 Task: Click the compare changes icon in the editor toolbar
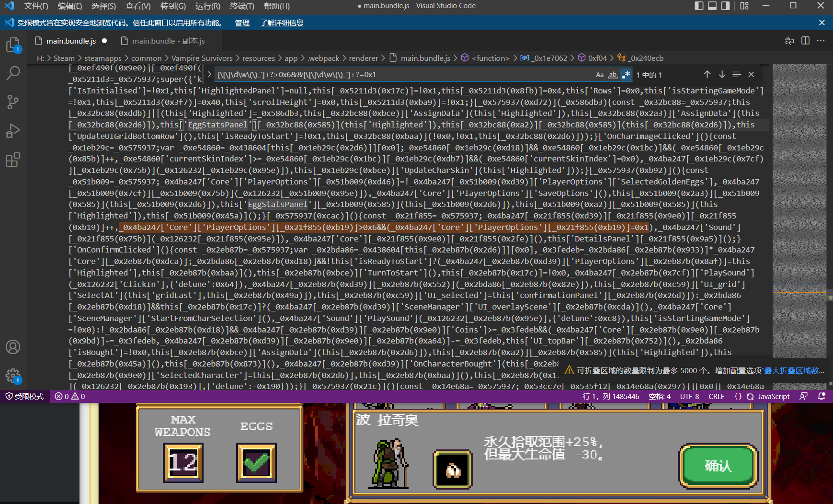tap(789, 41)
